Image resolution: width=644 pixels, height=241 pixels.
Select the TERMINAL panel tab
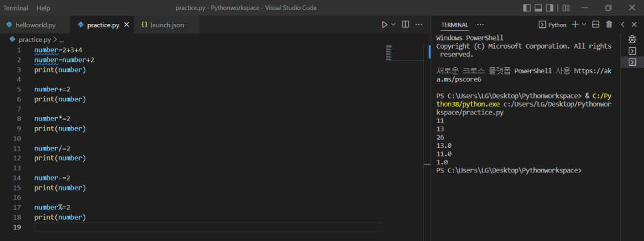coord(455,25)
